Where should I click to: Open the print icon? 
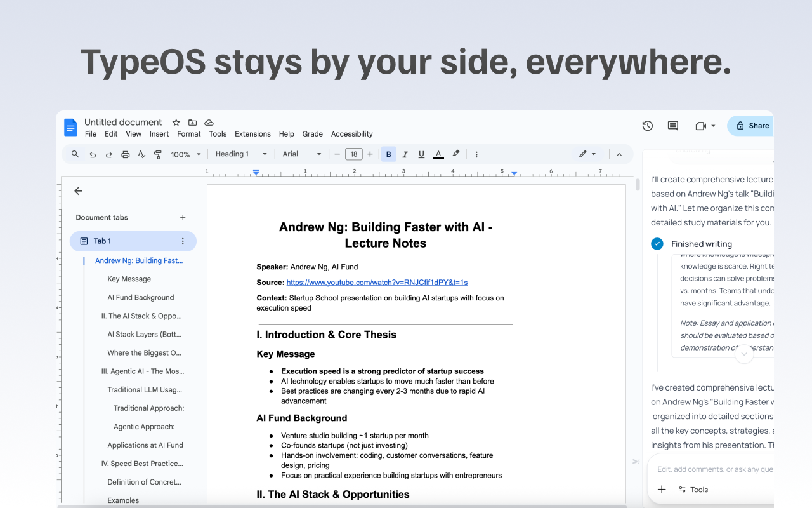pyautogui.click(x=125, y=154)
